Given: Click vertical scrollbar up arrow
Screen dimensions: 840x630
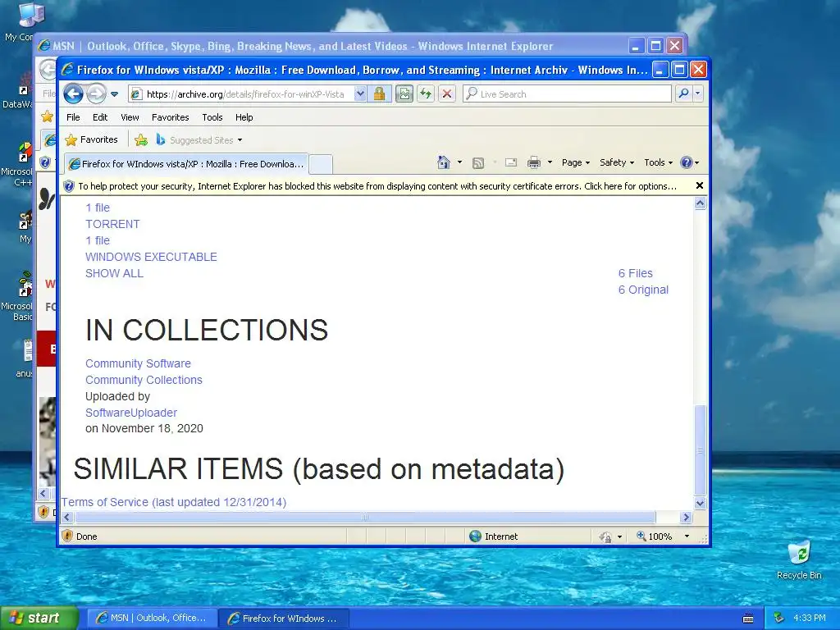Looking at the screenshot, I should point(701,203).
